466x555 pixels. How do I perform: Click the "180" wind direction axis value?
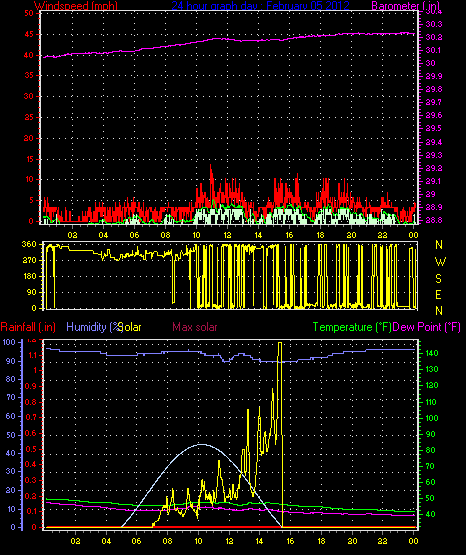[29, 276]
